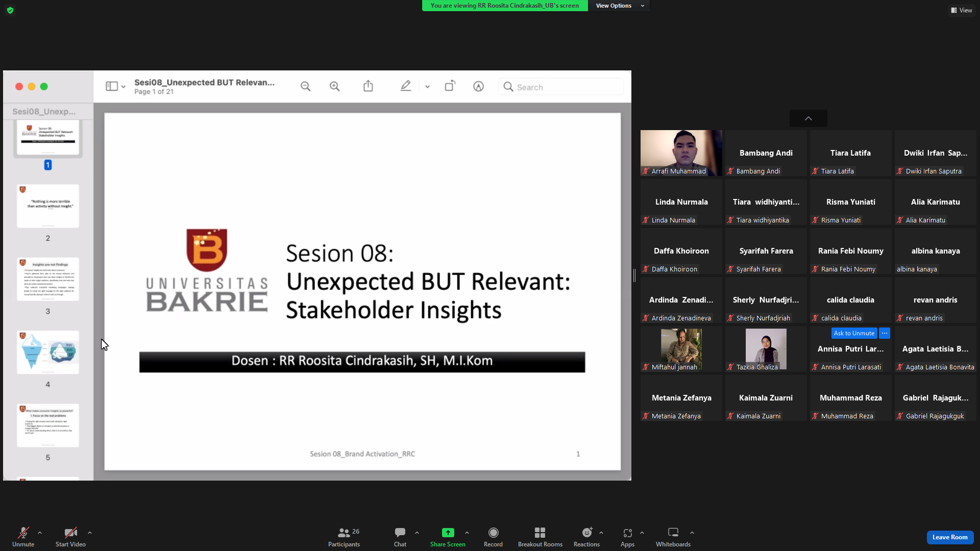The height and width of the screenshot is (551, 980).
Task: Open highlight color dropdown arrow in Preview
Action: (x=428, y=87)
